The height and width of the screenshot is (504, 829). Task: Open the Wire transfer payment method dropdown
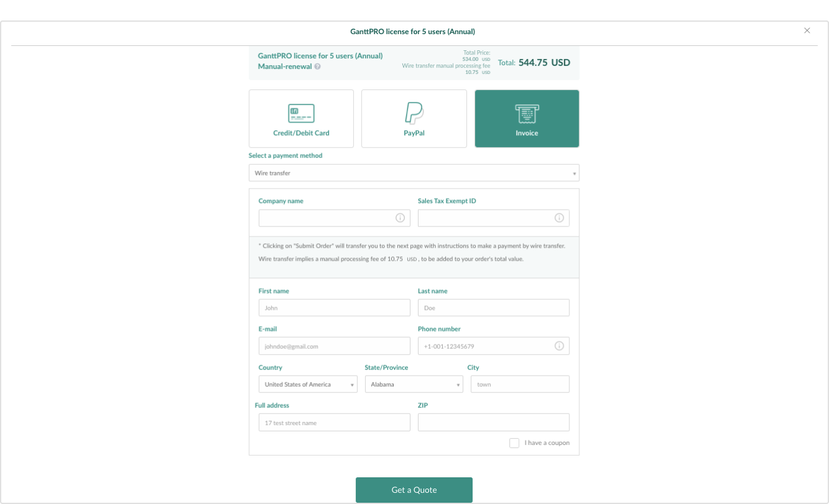(x=414, y=173)
